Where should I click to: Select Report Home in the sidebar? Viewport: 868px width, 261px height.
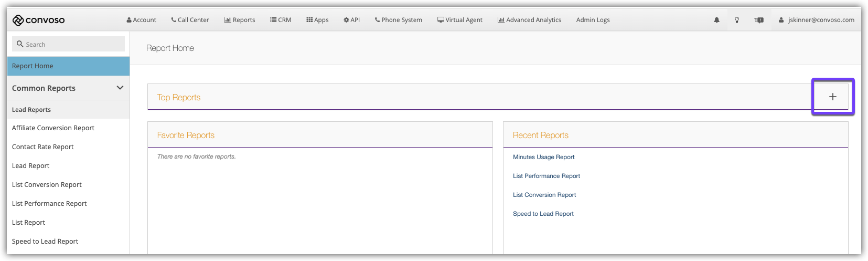pyautogui.click(x=33, y=66)
